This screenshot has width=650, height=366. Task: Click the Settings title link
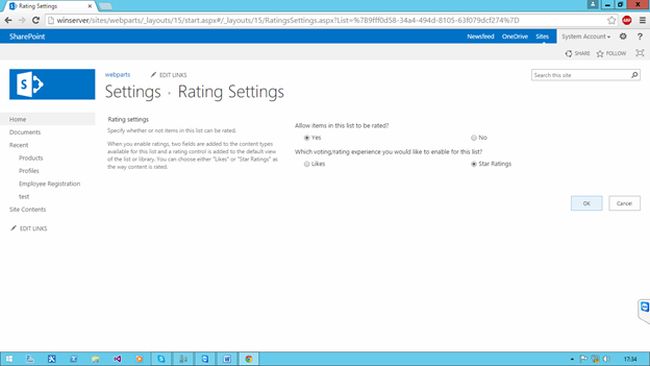(133, 92)
